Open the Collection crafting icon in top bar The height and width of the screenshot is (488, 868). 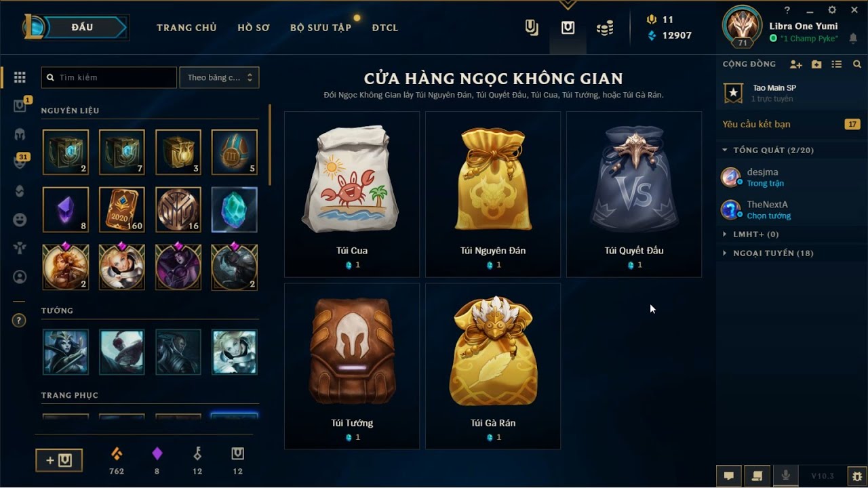532,28
